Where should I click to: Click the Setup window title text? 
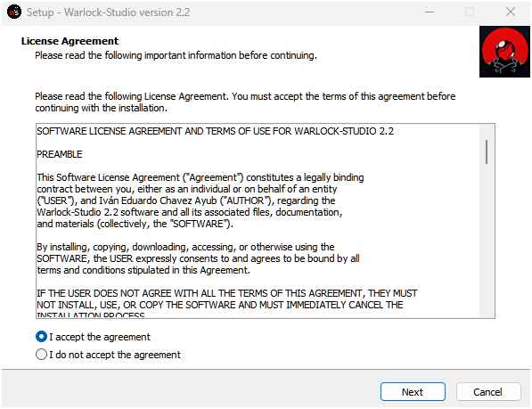108,12
